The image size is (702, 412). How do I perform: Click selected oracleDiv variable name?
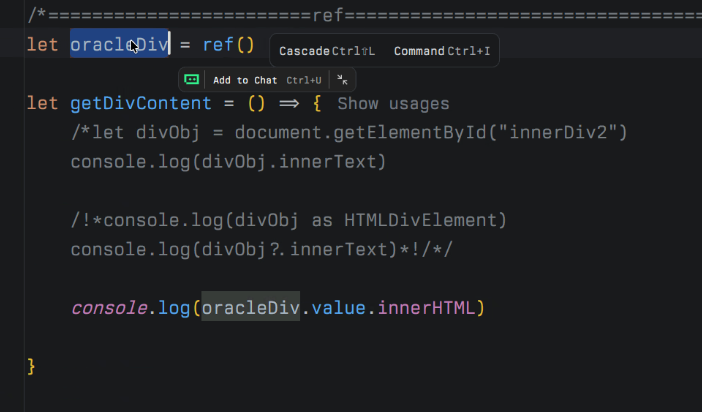120,44
